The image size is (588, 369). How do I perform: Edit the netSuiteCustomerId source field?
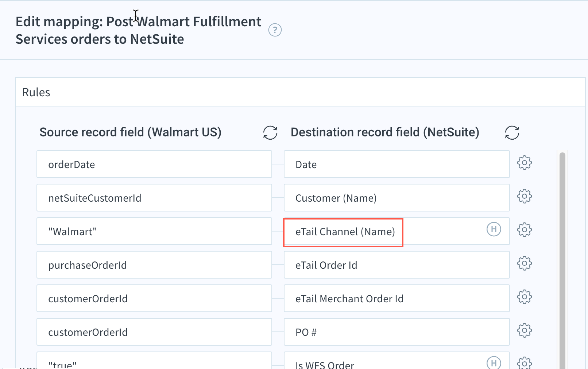[154, 198]
